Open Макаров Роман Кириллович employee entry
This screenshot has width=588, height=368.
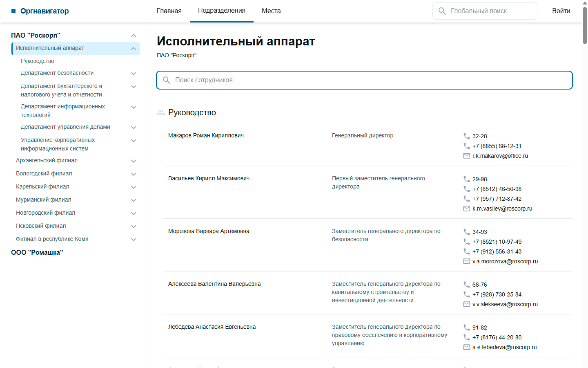point(206,135)
